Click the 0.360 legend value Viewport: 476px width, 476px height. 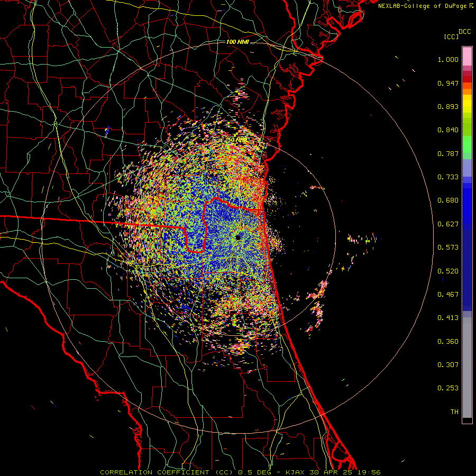click(448, 342)
